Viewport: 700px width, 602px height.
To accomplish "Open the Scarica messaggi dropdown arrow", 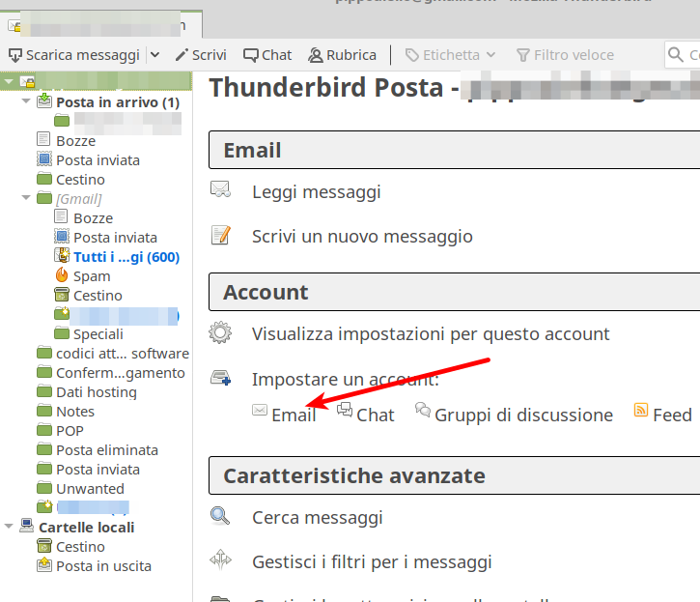I will [x=154, y=55].
